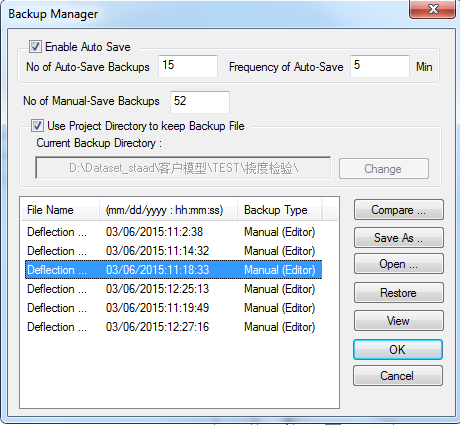Confirm with the OK button
460x425 pixels.
[x=398, y=350]
